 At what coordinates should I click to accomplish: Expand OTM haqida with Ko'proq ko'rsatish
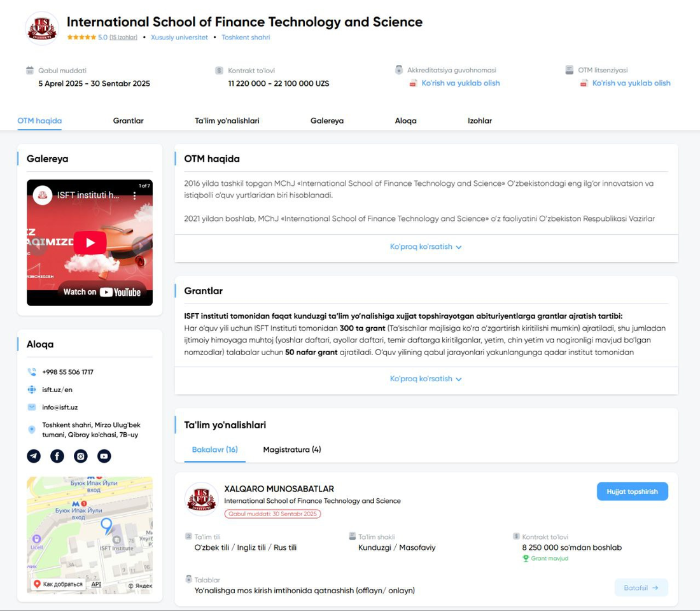click(x=426, y=246)
